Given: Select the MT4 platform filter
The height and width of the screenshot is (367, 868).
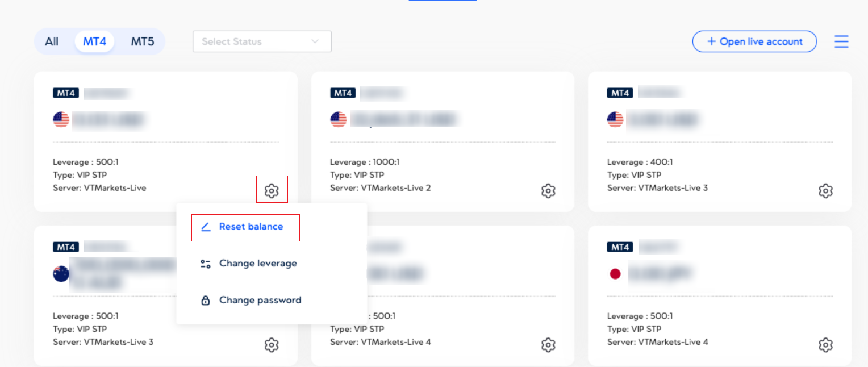Looking at the screenshot, I should click(94, 41).
